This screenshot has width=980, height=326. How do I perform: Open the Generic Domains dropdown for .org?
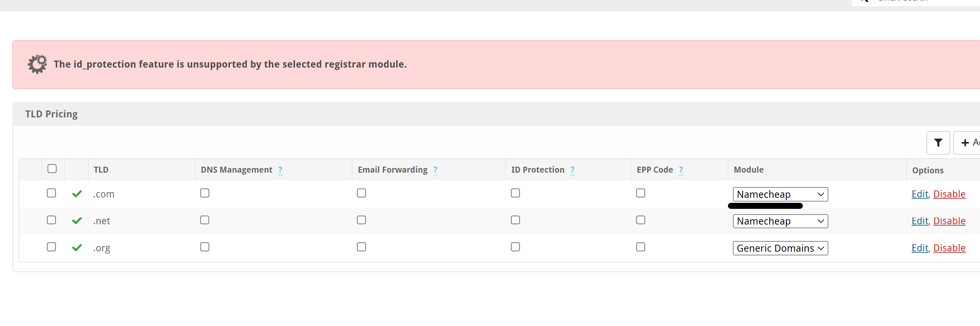pyautogui.click(x=780, y=248)
